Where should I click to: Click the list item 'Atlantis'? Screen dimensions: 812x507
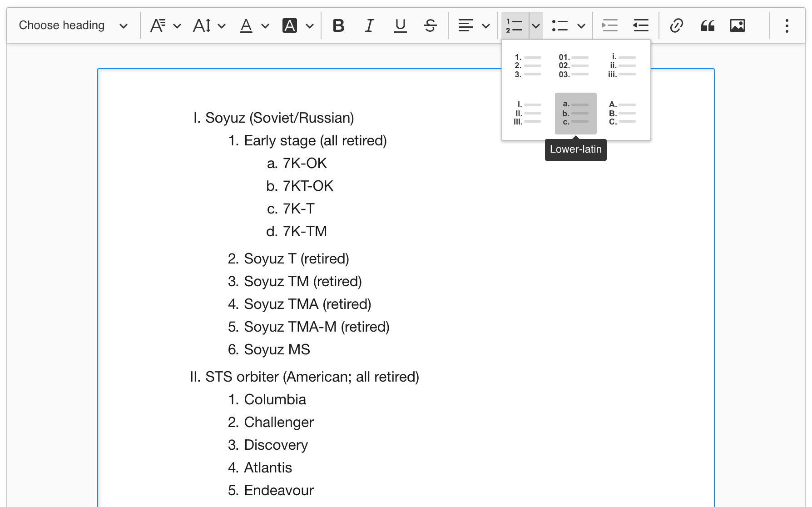point(268,468)
